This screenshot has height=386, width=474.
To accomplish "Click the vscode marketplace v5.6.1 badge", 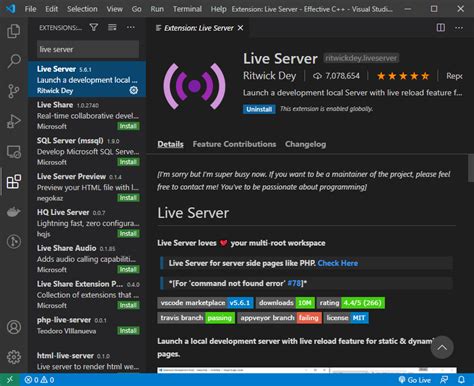I will click(205, 303).
